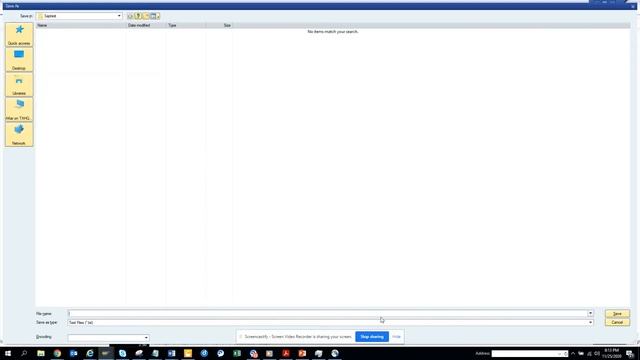The width and height of the screenshot is (640, 360).
Task: Open Google Chrome from taskbar
Action: (x=57, y=353)
